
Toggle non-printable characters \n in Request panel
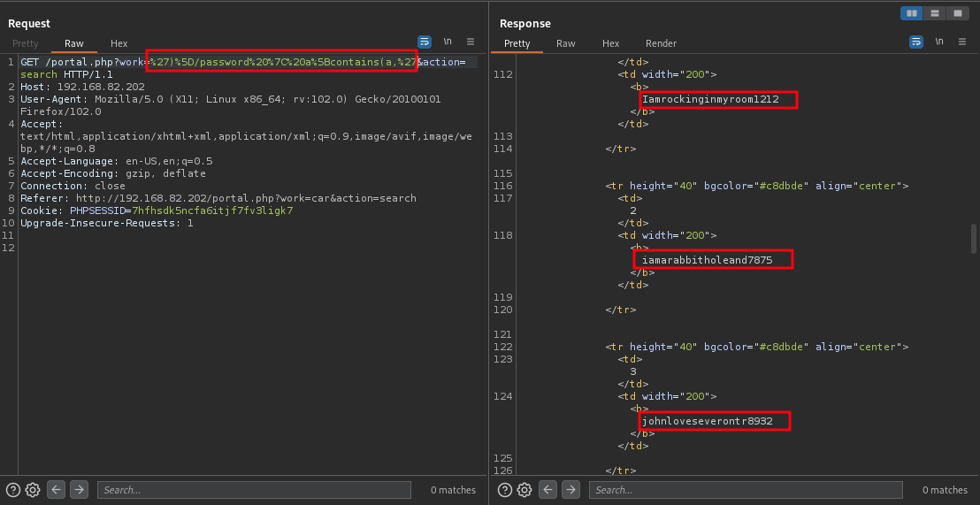tap(448, 42)
